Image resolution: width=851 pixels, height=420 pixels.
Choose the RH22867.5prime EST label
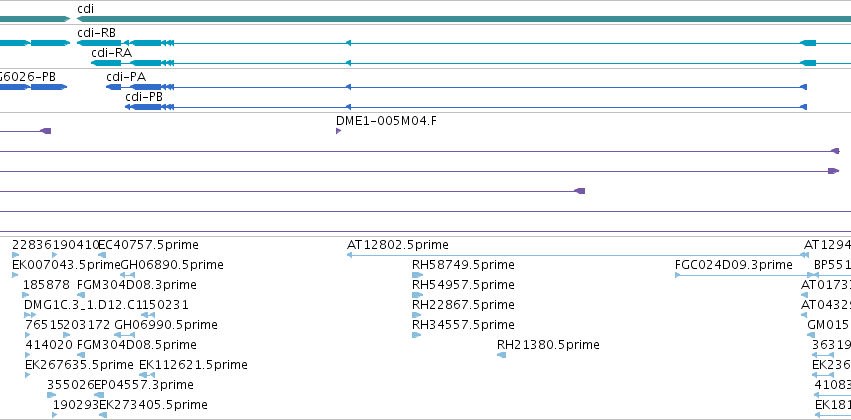[463, 305]
